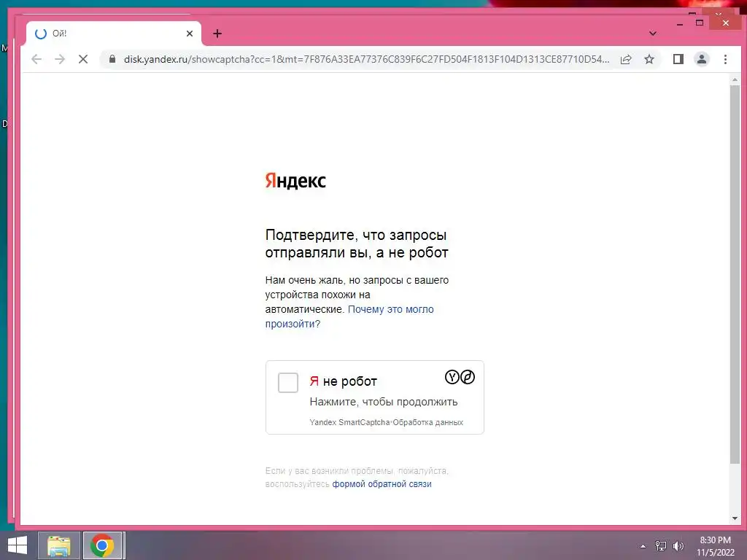Open the volume speaker tray icon
Viewport: 747px width, 560px height.
pyautogui.click(x=678, y=546)
